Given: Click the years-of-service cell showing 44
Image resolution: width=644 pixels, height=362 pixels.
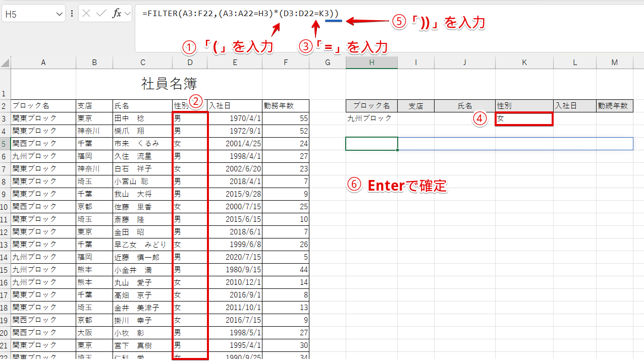Looking at the screenshot, I should pyautogui.click(x=286, y=270).
